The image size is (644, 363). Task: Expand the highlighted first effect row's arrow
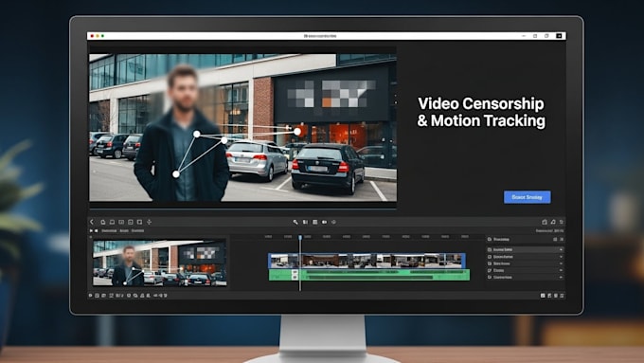561,249
